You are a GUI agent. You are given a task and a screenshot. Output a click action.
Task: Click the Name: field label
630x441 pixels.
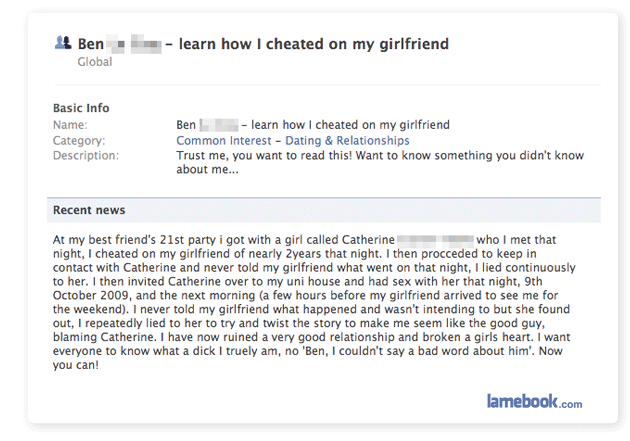pos(70,125)
